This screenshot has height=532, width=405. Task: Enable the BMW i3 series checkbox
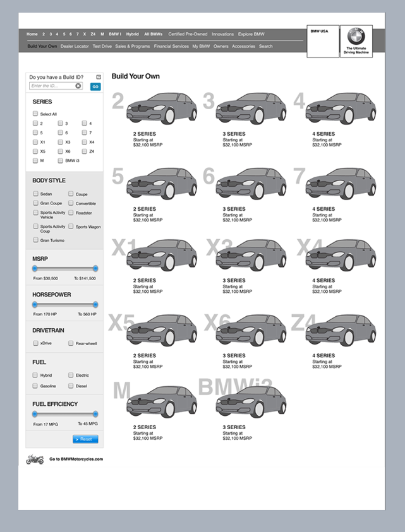[x=60, y=160]
